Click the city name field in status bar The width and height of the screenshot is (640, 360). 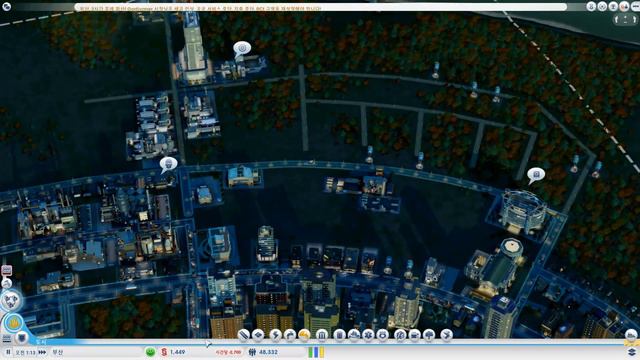(96, 352)
